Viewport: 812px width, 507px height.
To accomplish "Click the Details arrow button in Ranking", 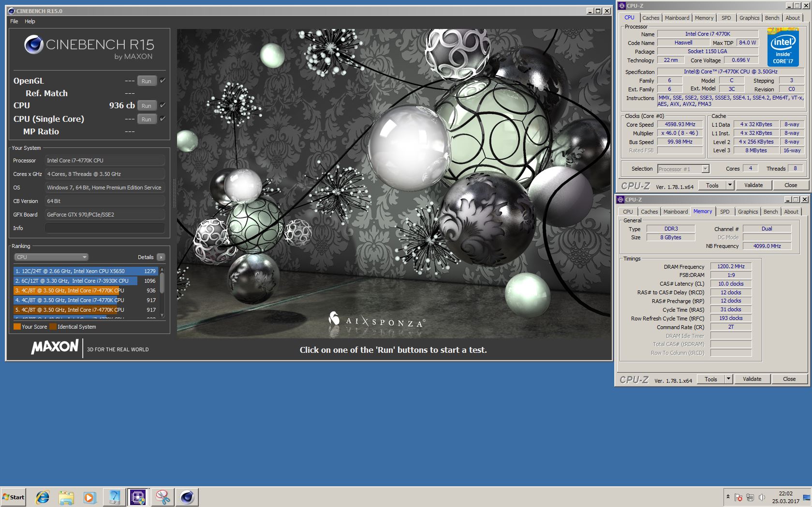I will point(161,257).
